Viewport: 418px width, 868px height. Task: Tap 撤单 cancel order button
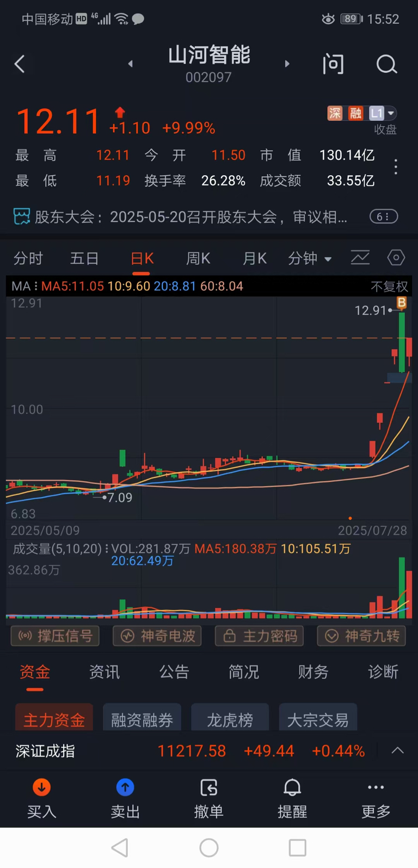point(209,798)
